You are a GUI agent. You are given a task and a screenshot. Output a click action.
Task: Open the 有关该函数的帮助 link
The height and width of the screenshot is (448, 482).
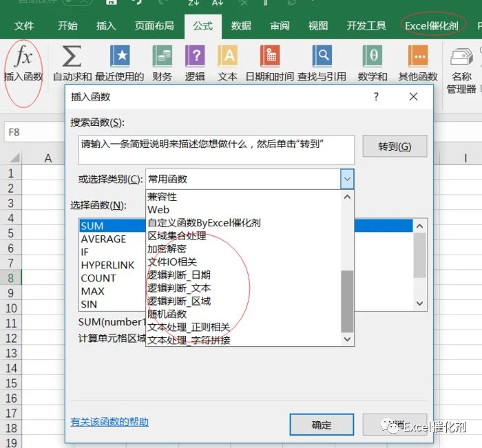coord(109,422)
